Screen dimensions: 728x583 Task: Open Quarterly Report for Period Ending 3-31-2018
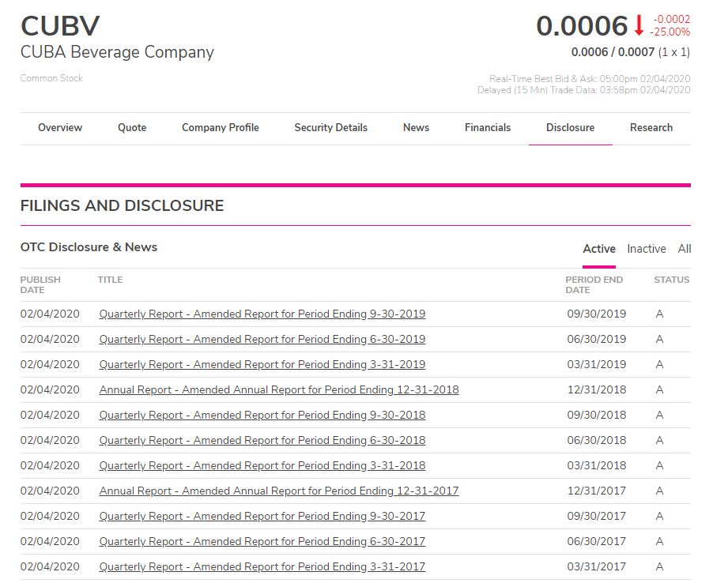(262, 465)
